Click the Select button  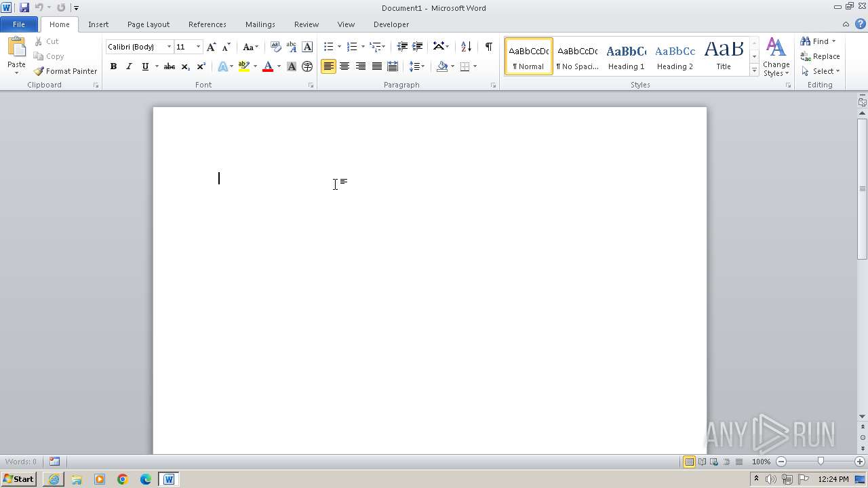point(821,71)
